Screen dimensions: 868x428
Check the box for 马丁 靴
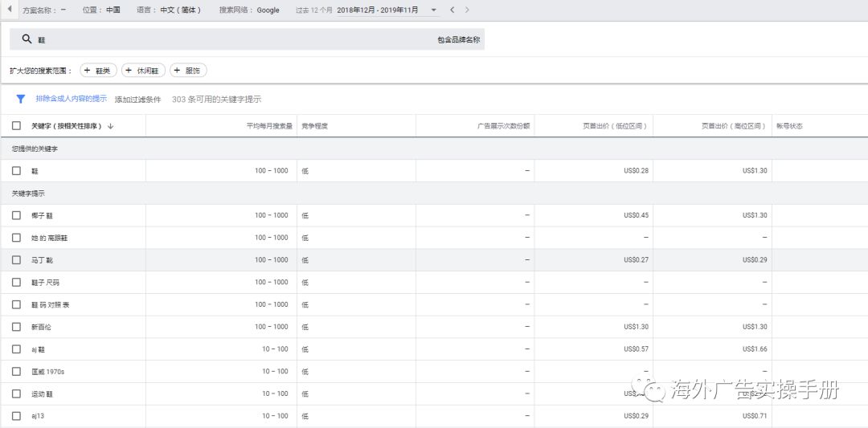coord(17,260)
